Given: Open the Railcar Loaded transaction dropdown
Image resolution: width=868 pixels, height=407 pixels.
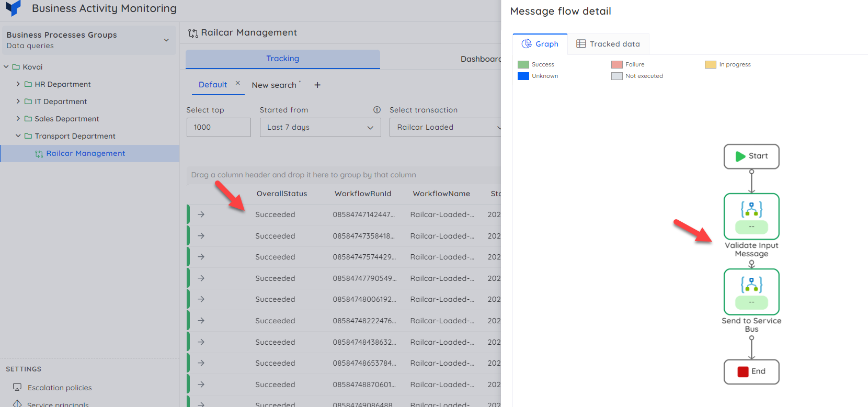Looking at the screenshot, I should (x=446, y=127).
